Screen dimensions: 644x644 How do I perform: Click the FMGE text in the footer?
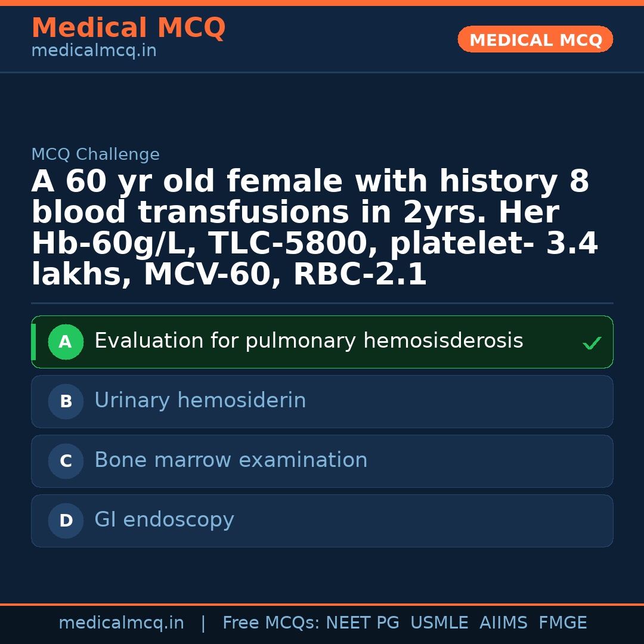click(562, 622)
